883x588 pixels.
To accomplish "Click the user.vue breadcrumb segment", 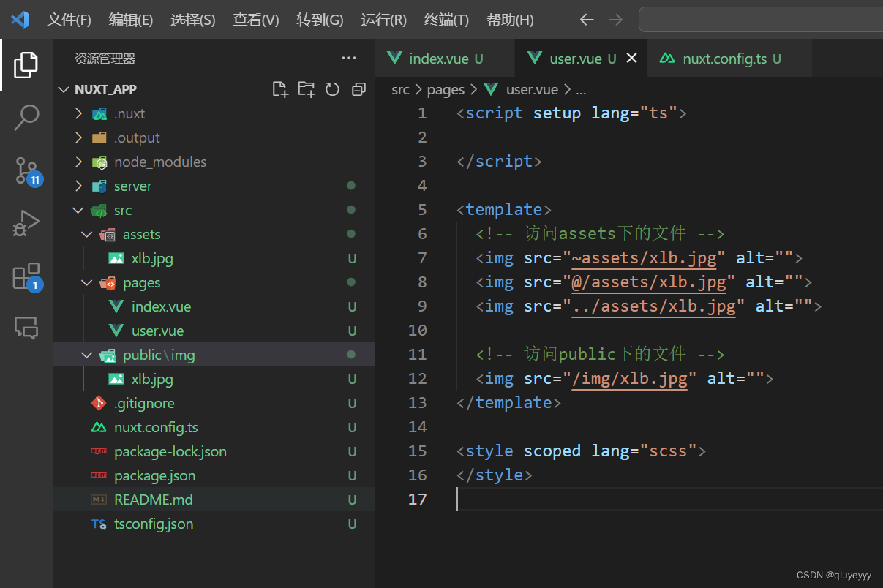I will 532,89.
